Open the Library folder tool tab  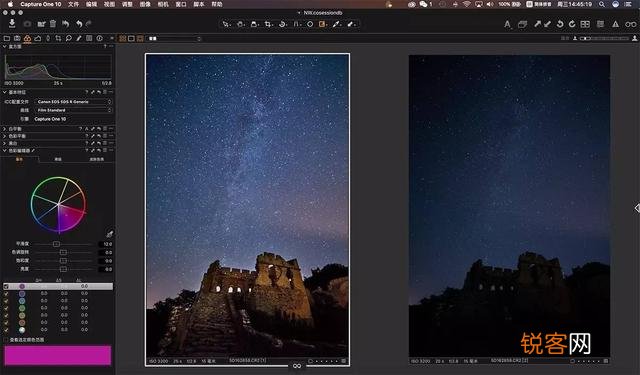7,38
